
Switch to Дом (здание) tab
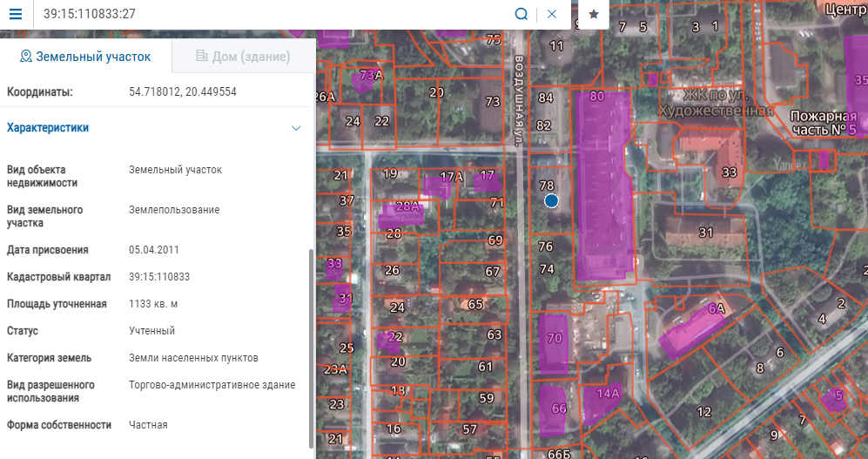point(243,56)
